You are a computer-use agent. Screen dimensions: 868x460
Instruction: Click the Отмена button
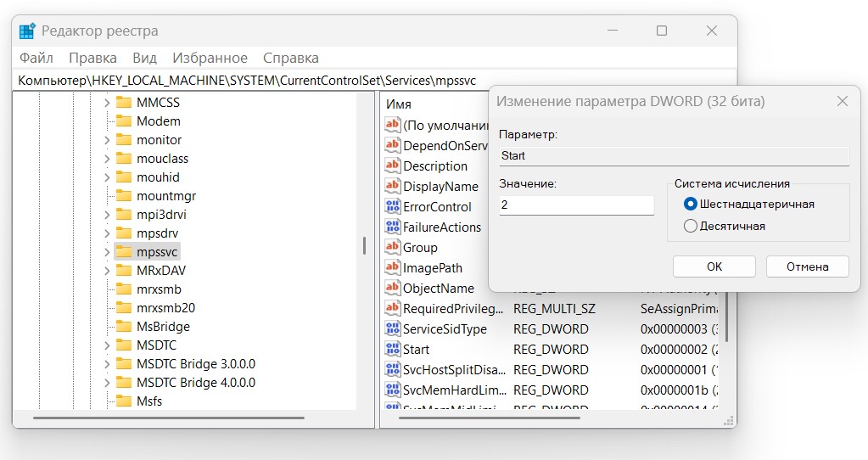pos(808,266)
